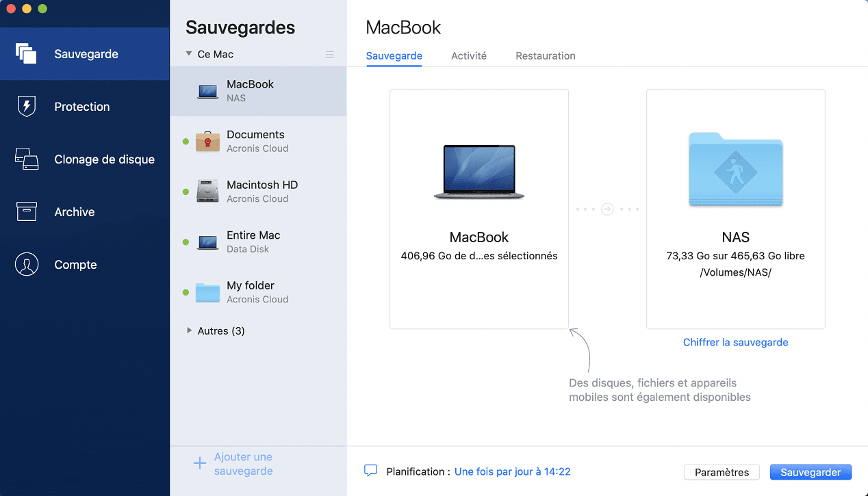Click the Macintosh HD disk icon
The image size is (868, 496).
coord(207,192)
